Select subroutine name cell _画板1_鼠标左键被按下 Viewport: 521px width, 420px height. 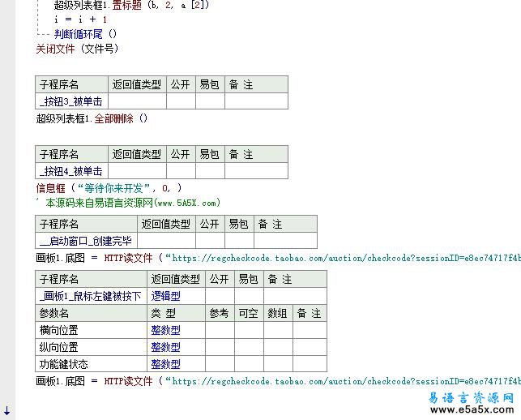click(91, 296)
